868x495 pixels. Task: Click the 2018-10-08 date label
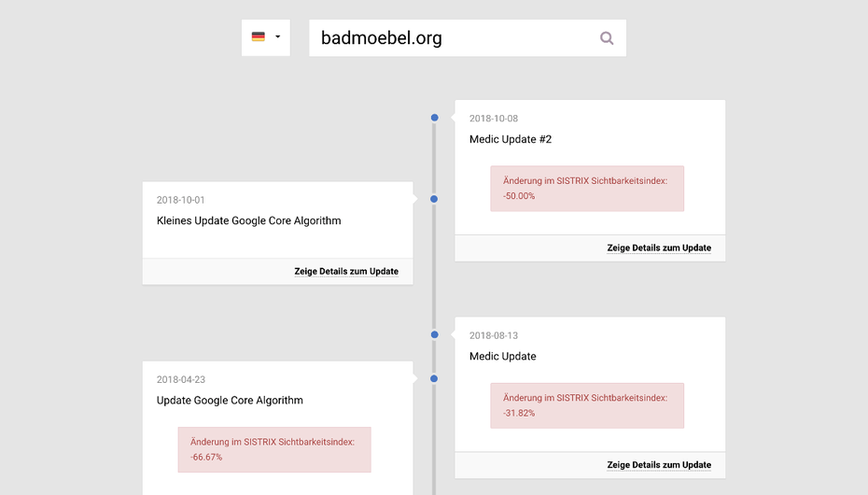click(x=494, y=119)
